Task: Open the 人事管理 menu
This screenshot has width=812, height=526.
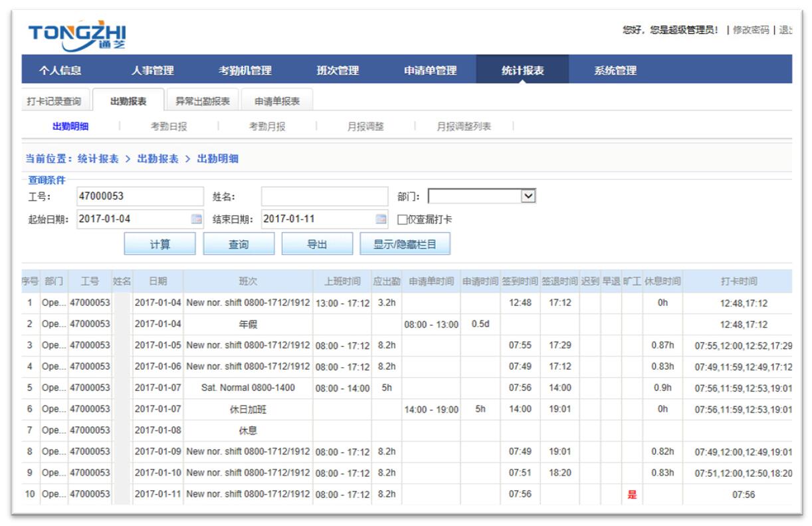Action: [x=152, y=70]
